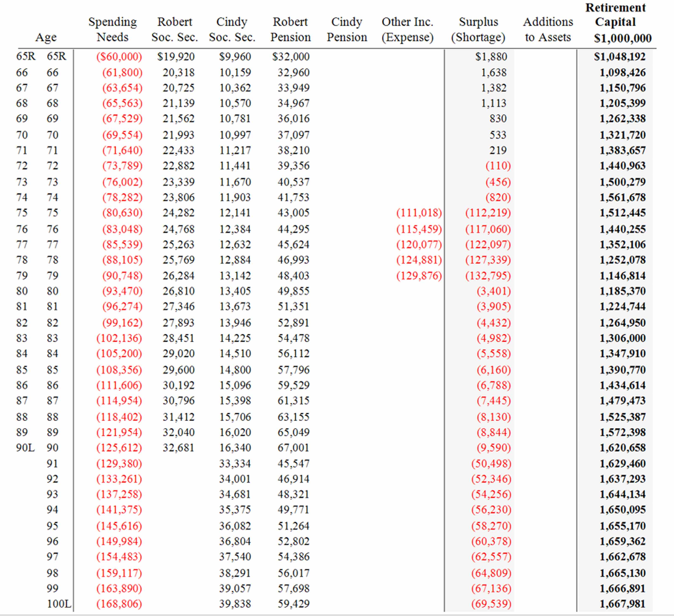Click the 100L age label
The image size is (674, 616).
59,604
